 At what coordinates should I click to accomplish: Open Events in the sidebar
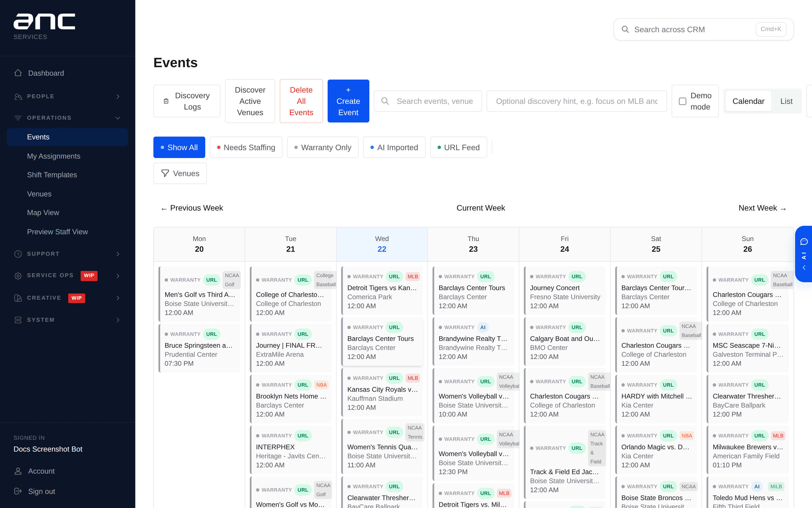pyautogui.click(x=67, y=137)
